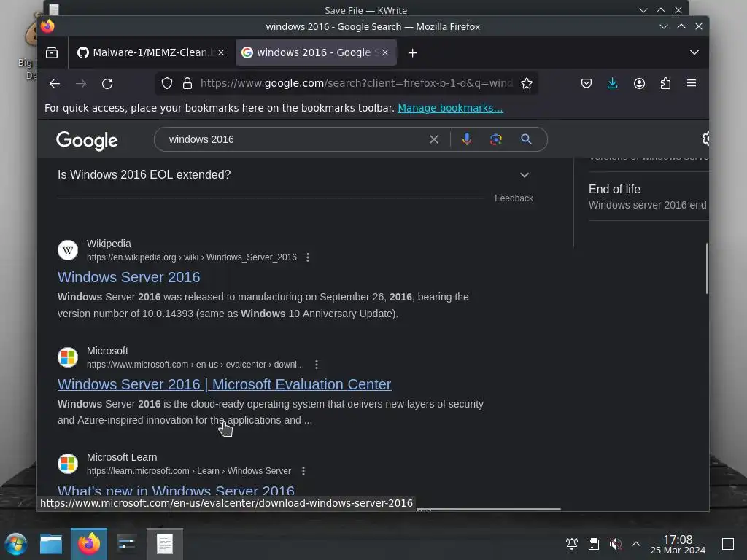Open more options for Wikipedia result
The width and height of the screenshot is (747, 560).
(308, 257)
